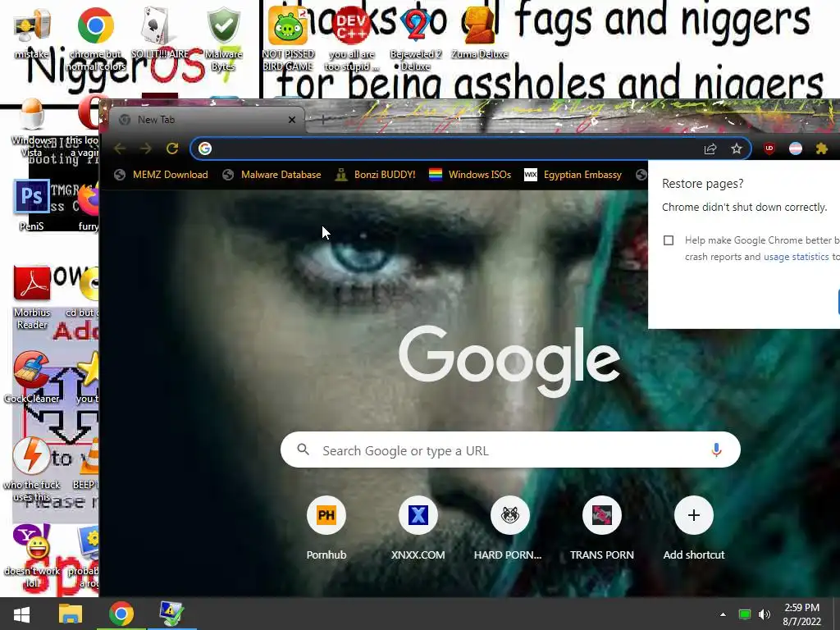The width and height of the screenshot is (840, 630).
Task: Select the Photoshop Ps desktop icon
Action: 32,205
